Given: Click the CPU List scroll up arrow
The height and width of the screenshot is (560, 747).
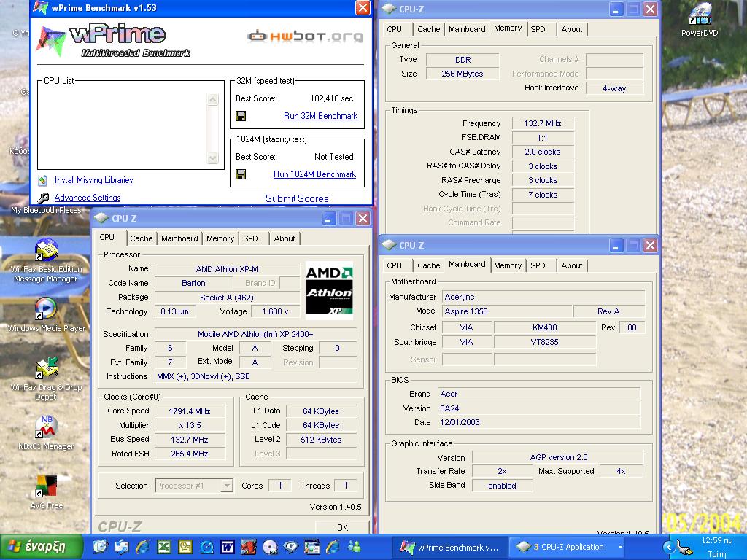Looking at the screenshot, I should click(x=213, y=99).
